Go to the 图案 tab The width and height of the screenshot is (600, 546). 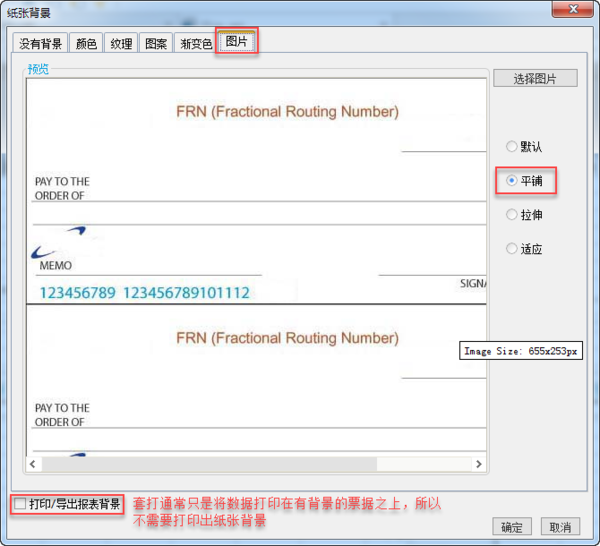click(155, 44)
